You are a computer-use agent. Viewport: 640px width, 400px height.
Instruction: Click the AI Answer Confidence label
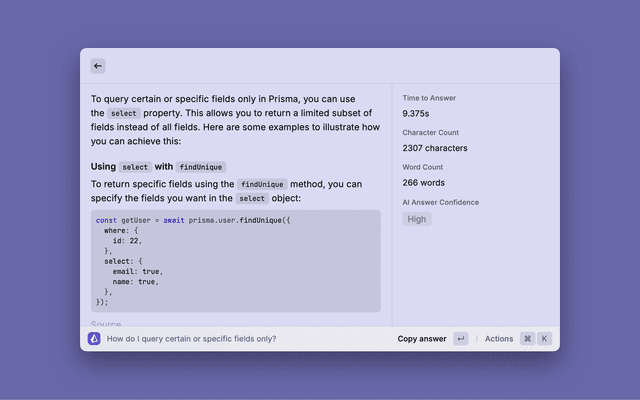[x=441, y=202]
